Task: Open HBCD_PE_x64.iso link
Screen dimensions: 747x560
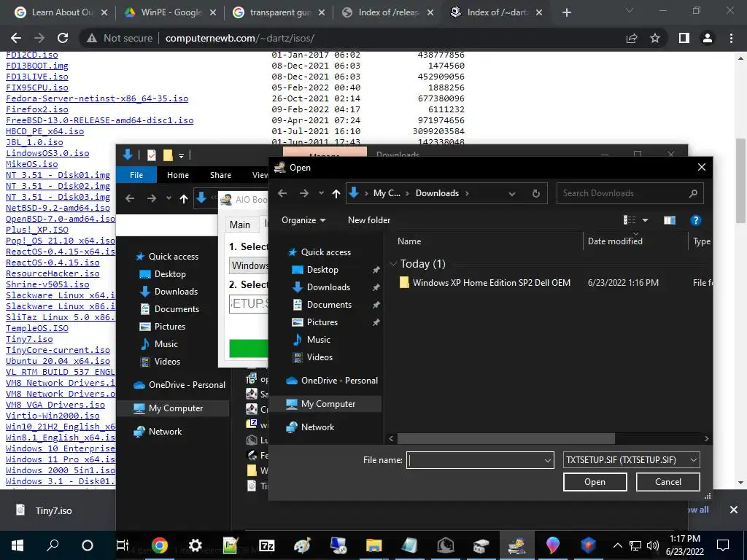Action: point(44,131)
